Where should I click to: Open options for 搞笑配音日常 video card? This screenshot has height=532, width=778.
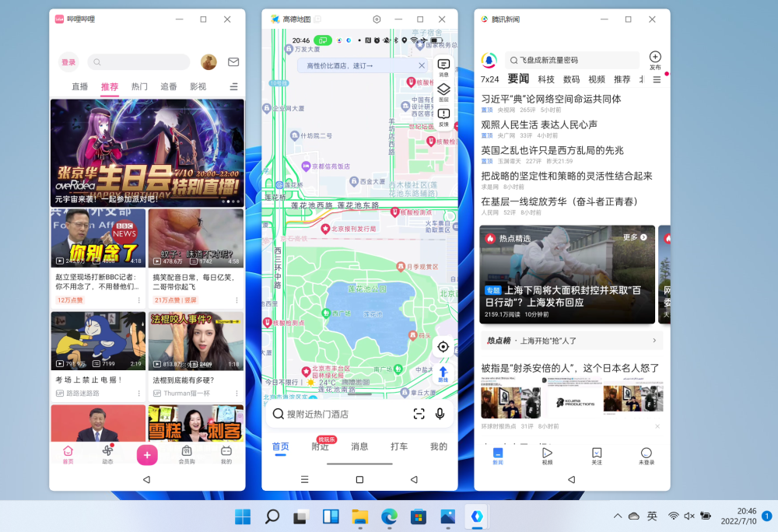[x=237, y=300]
